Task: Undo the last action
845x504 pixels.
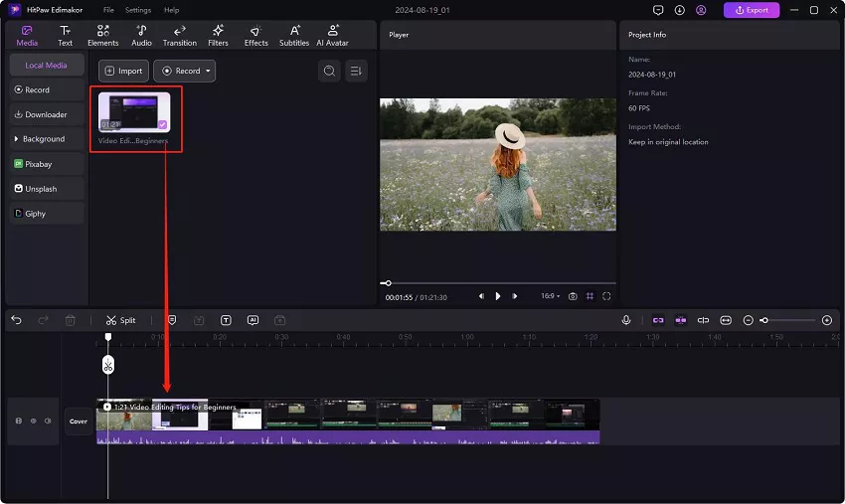Action: click(x=16, y=320)
